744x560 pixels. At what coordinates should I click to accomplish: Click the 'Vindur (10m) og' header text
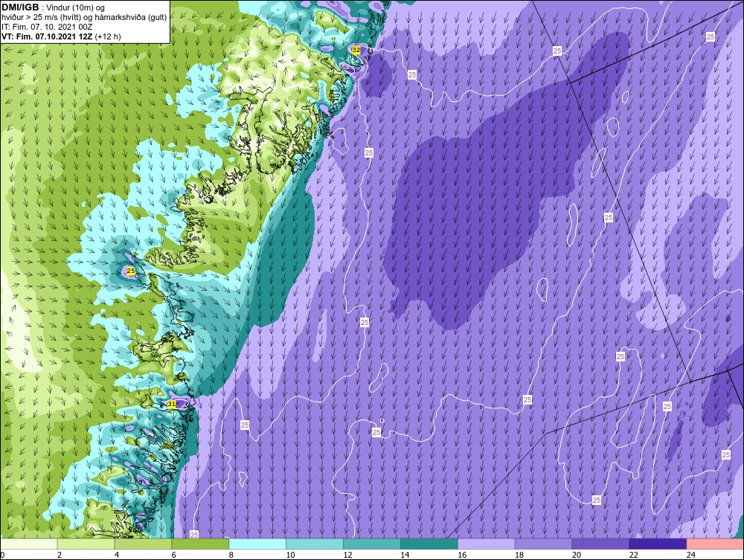pyautogui.click(x=76, y=8)
